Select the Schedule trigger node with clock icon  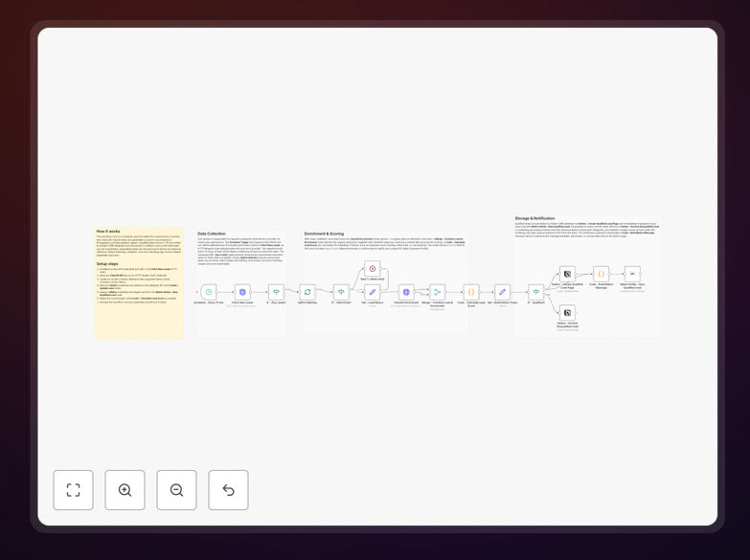(x=209, y=292)
